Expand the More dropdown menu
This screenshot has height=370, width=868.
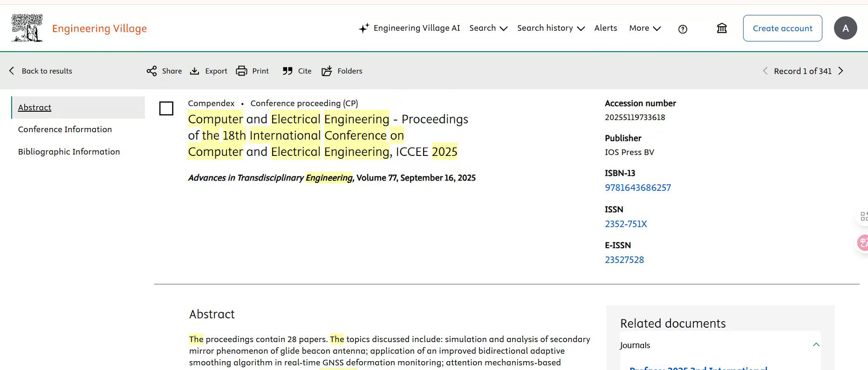click(x=645, y=28)
